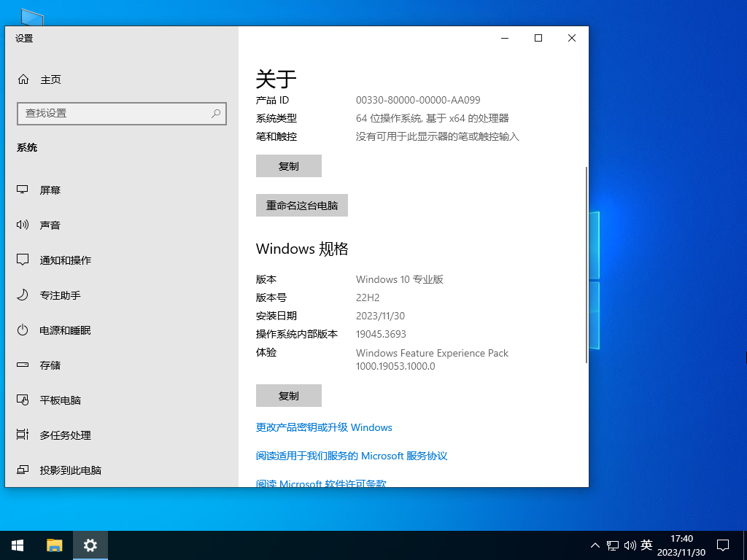This screenshot has height=560, width=747.
Task: Copy the product ID info
Action: tap(288, 166)
